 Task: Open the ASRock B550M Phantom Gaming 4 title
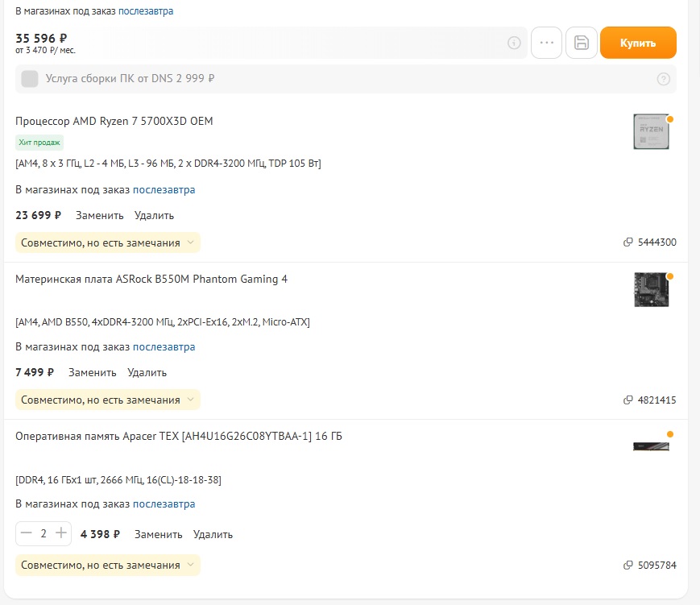tap(151, 279)
